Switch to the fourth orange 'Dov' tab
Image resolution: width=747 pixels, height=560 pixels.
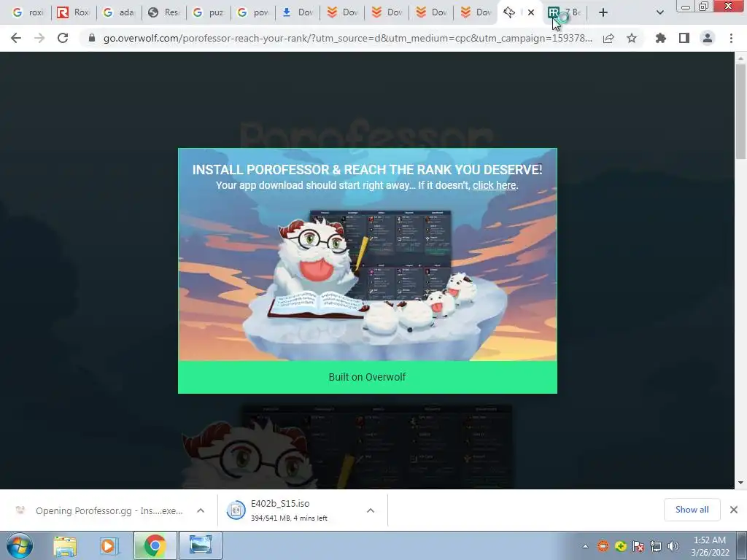coord(476,12)
